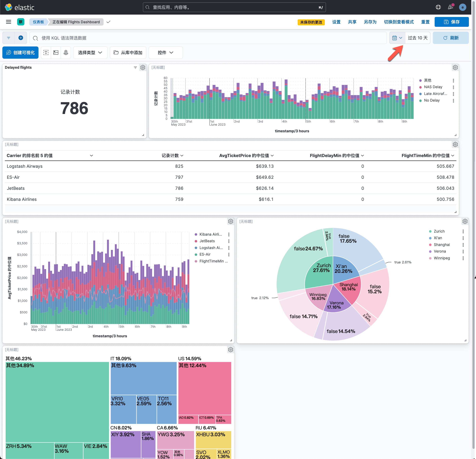Screen dimensions: 476x459
Task: Open the help menu icon
Action: click(x=438, y=7)
